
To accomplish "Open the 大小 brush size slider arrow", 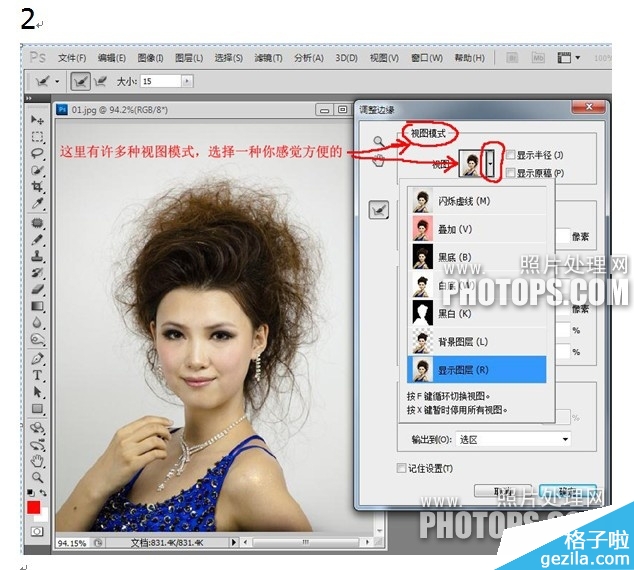I will 186,81.
